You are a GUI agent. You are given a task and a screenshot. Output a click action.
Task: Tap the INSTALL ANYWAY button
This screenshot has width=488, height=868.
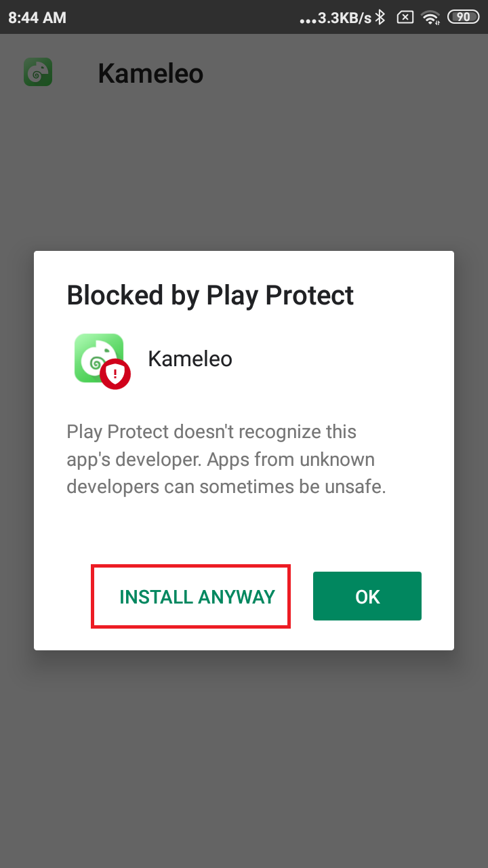[x=197, y=597]
